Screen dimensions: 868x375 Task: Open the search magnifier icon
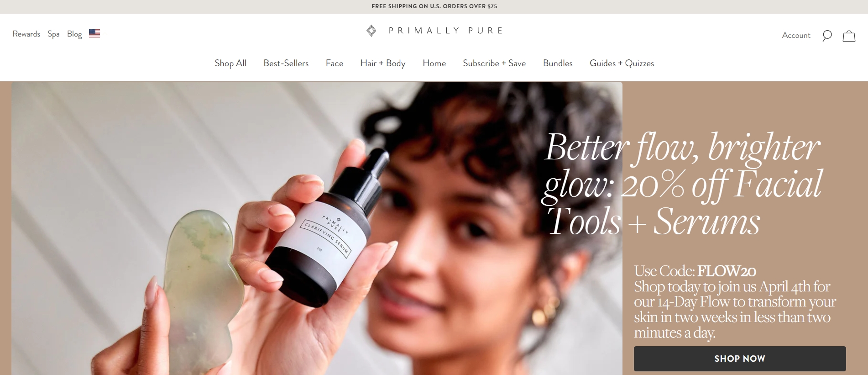tap(827, 36)
